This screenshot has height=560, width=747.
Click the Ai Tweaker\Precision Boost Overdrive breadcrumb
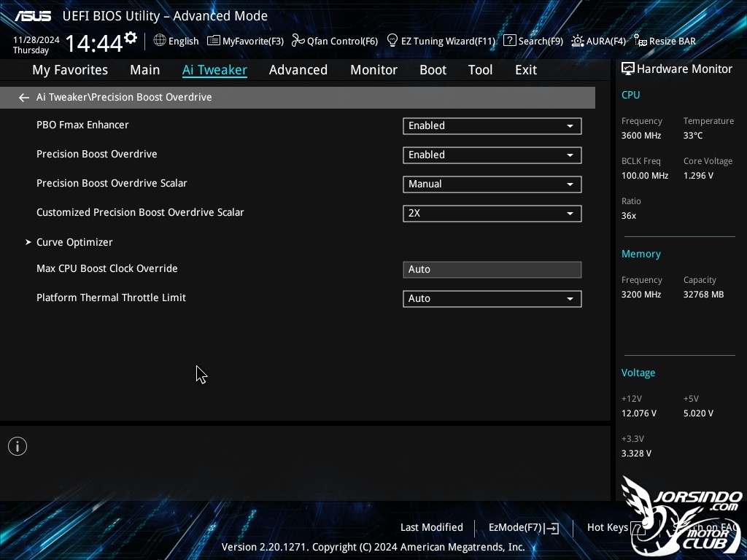(124, 97)
